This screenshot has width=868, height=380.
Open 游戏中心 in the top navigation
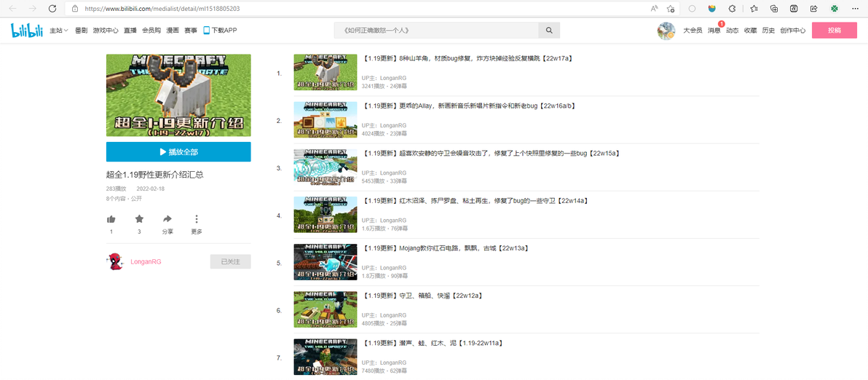click(x=105, y=31)
